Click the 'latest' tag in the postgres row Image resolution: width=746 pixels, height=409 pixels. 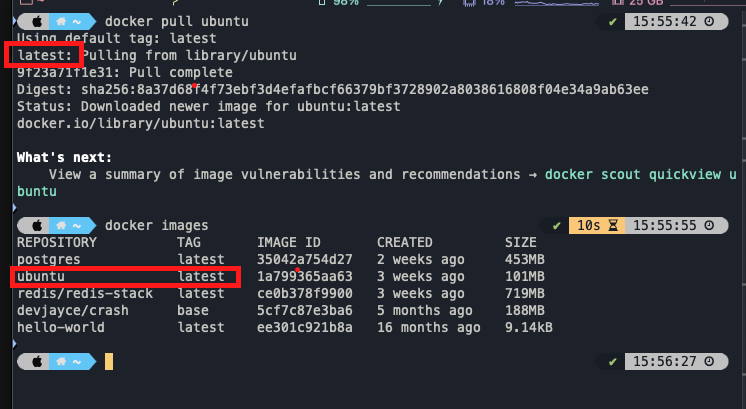(x=201, y=260)
